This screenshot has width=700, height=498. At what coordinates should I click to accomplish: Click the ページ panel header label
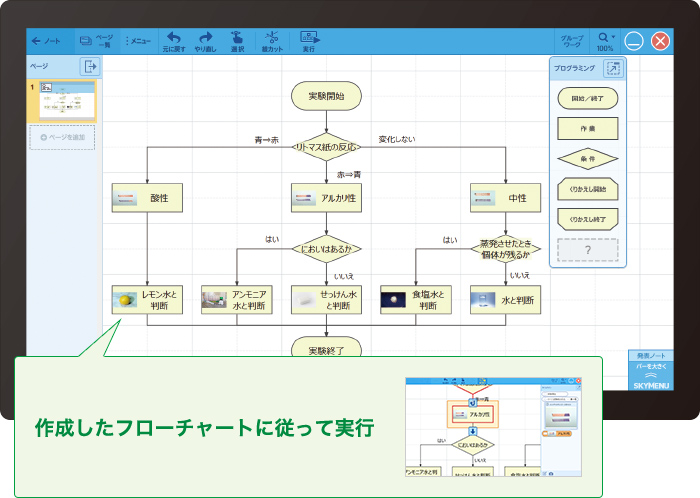coord(39,66)
